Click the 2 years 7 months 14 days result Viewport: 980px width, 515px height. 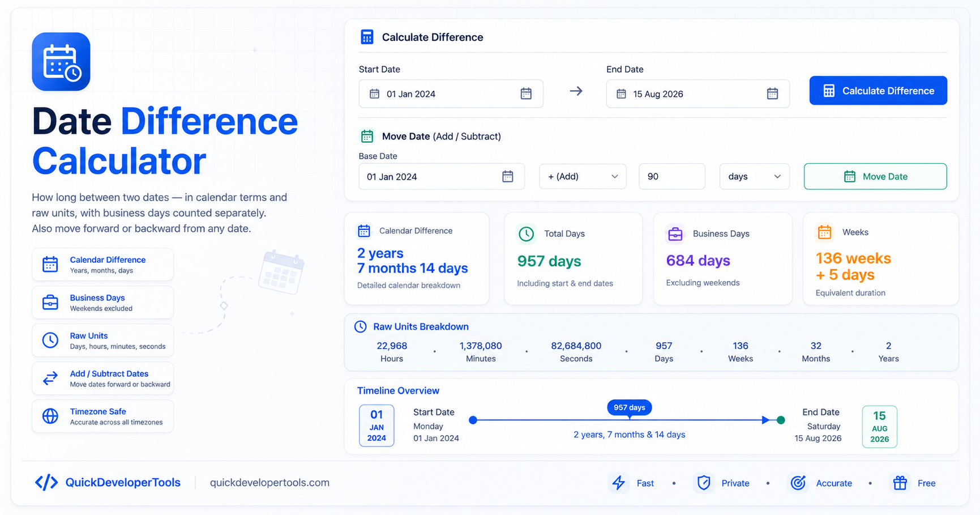(413, 261)
